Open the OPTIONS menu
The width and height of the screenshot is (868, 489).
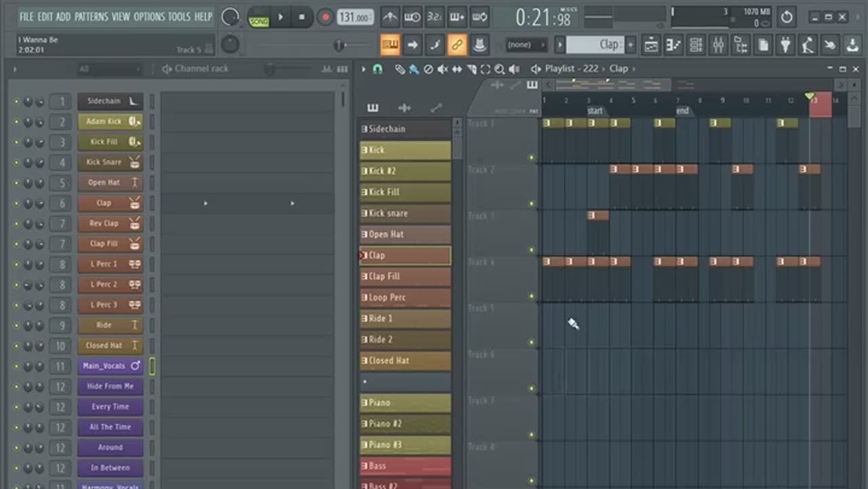pos(149,16)
